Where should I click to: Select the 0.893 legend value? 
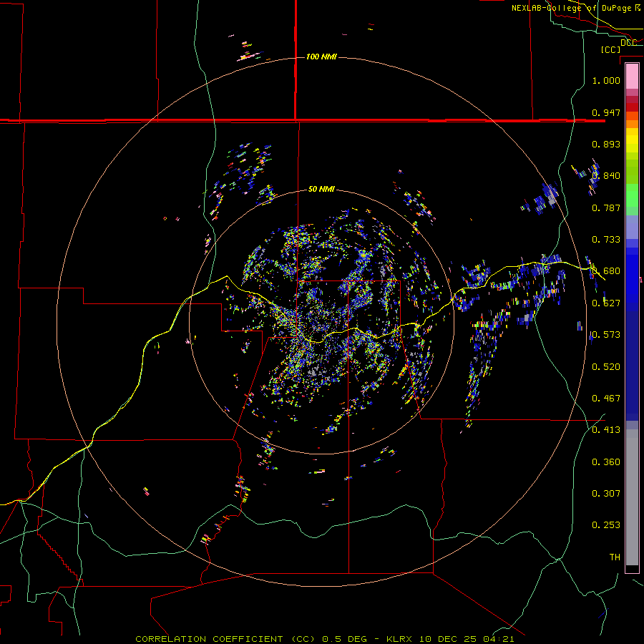[x=606, y=144]
